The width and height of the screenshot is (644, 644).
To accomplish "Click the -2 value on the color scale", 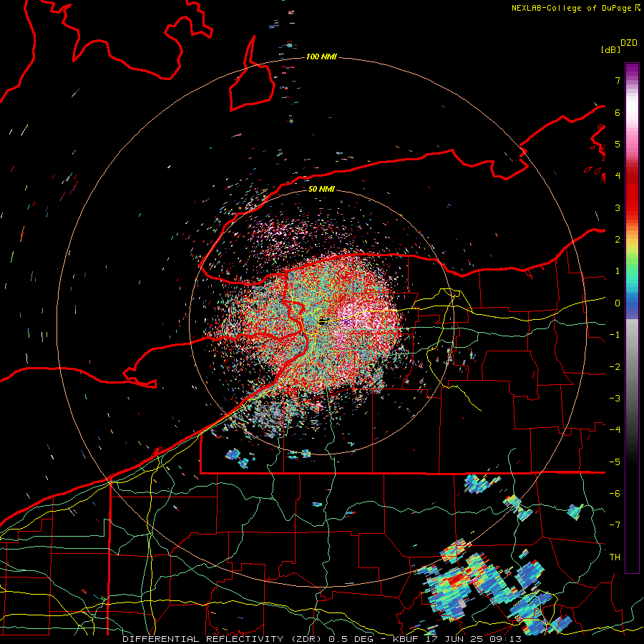I will [x=615, y=367].
